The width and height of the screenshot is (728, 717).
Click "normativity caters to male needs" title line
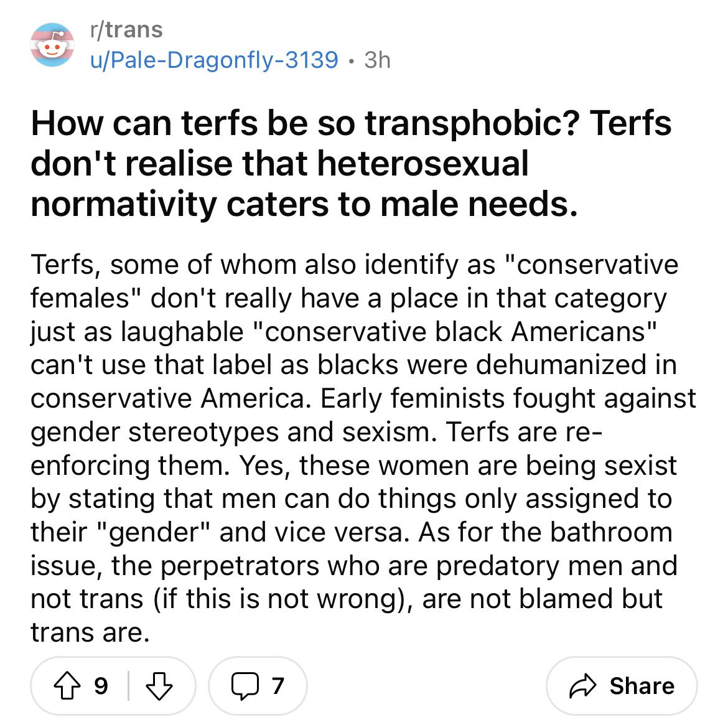(304, 203)
